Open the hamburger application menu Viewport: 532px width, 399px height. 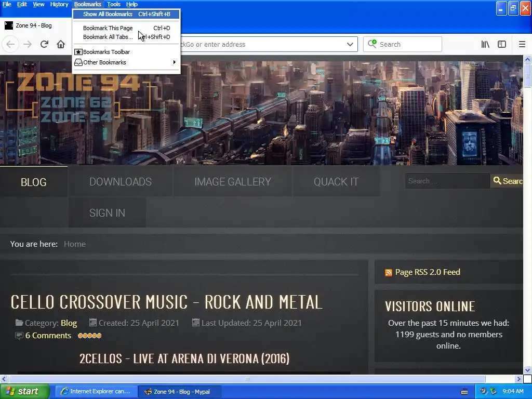(522, 44)
